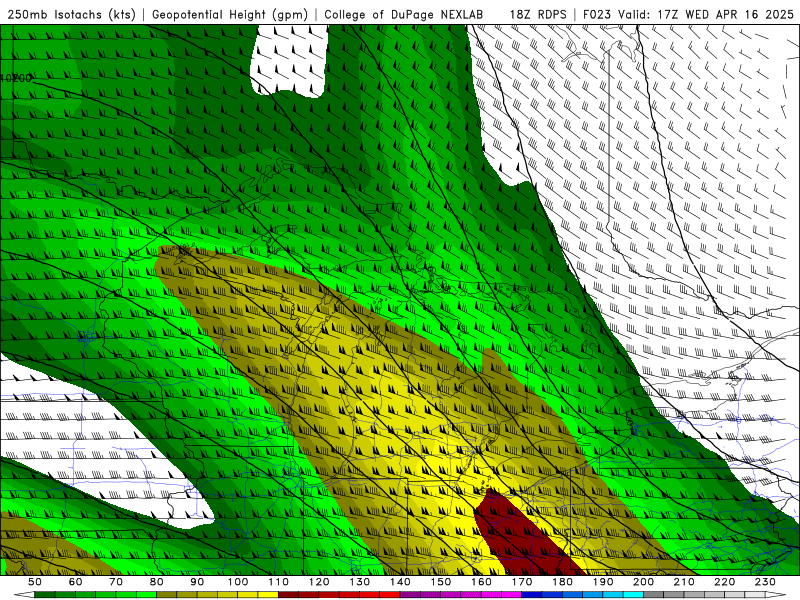Click the dark red swatch starting at 110
Viewport: 800px width, 600px height.
[x=289, y=595]
